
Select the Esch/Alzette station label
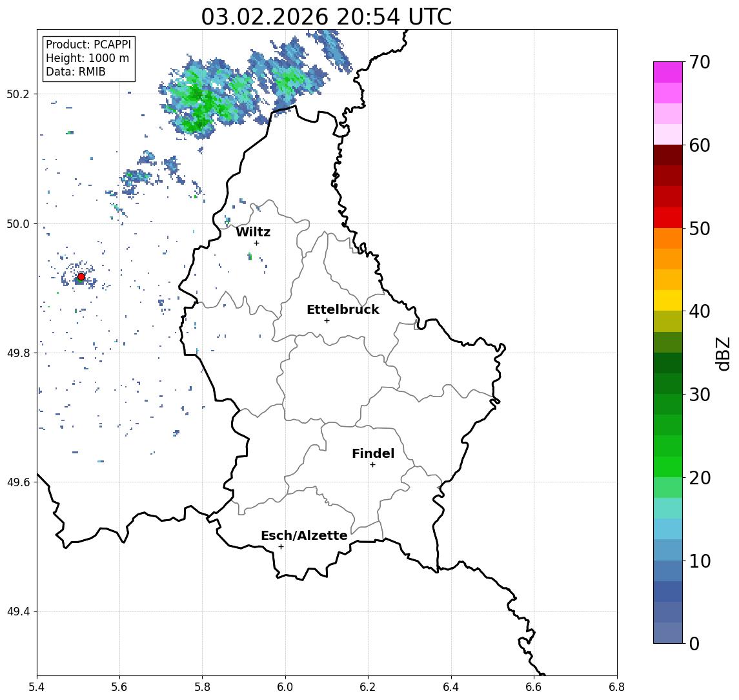point(304,535)
